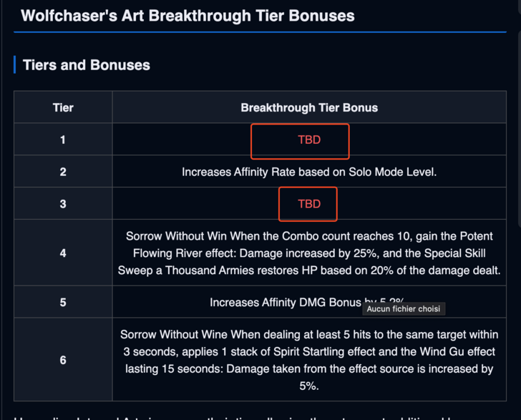This screenshot has width=521, height=420.
Task: Click the Tier column header
Action: tap(63, 108)
